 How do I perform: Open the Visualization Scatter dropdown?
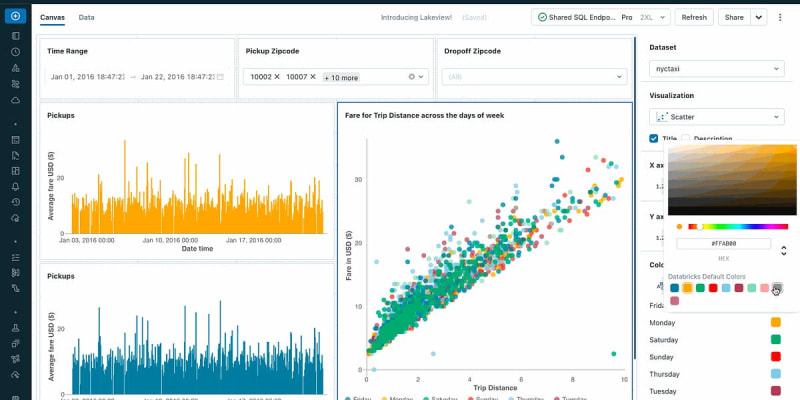pyautogui.click(x=716, y=117)
